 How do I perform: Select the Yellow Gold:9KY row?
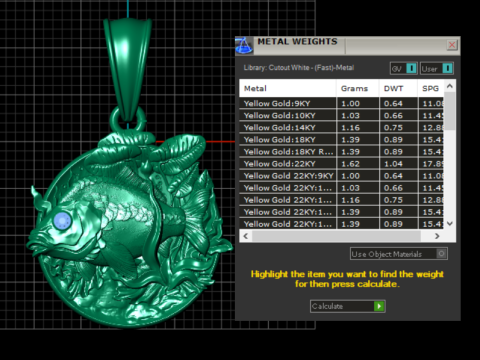pyautogui.click(x=341, y=103)
